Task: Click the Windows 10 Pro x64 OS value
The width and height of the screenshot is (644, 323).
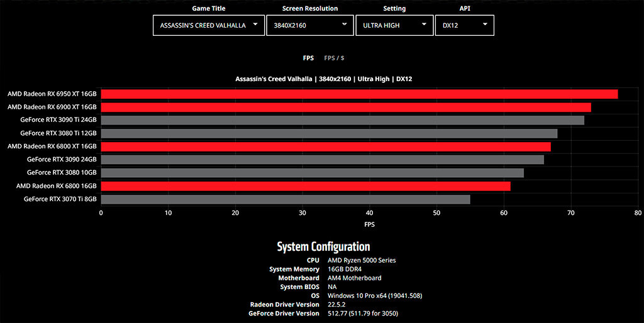Action: [375, 295]
